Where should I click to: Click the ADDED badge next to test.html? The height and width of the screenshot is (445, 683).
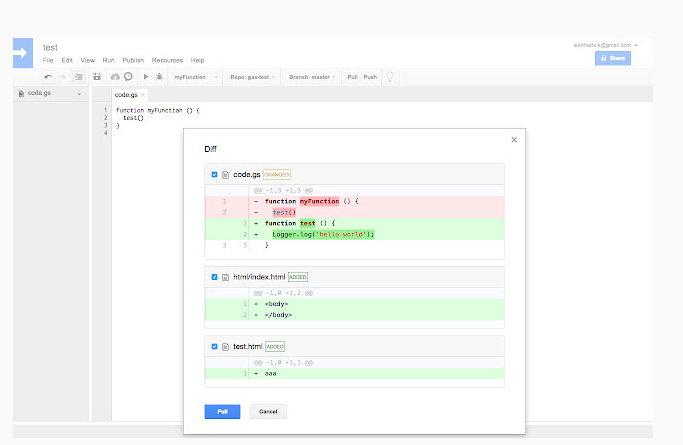point(275,347)
